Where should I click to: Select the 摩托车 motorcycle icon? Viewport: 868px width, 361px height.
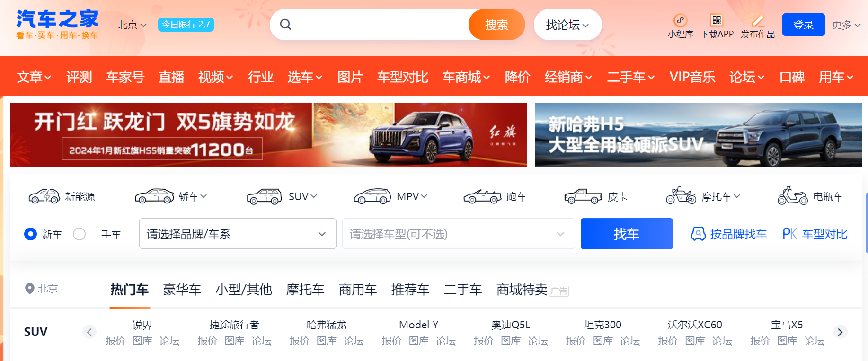[681, 195]
